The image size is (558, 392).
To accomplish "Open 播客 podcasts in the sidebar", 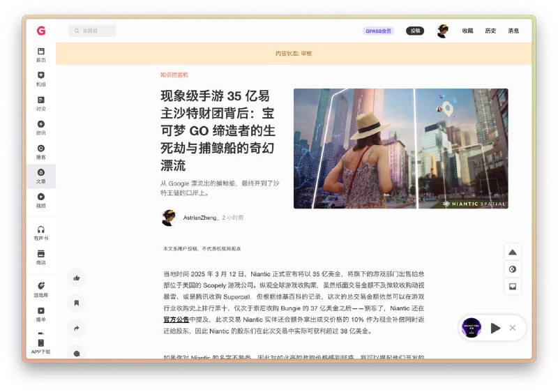I will click(x=41, y=152).
